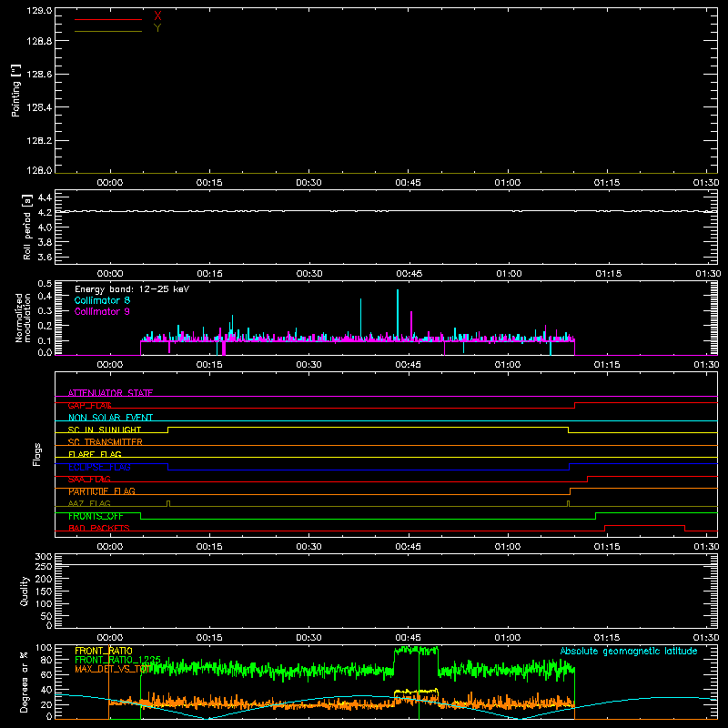
Task: Click the A4Z_FLAG label
Action: pyautogui.click(x=89, y=504)
